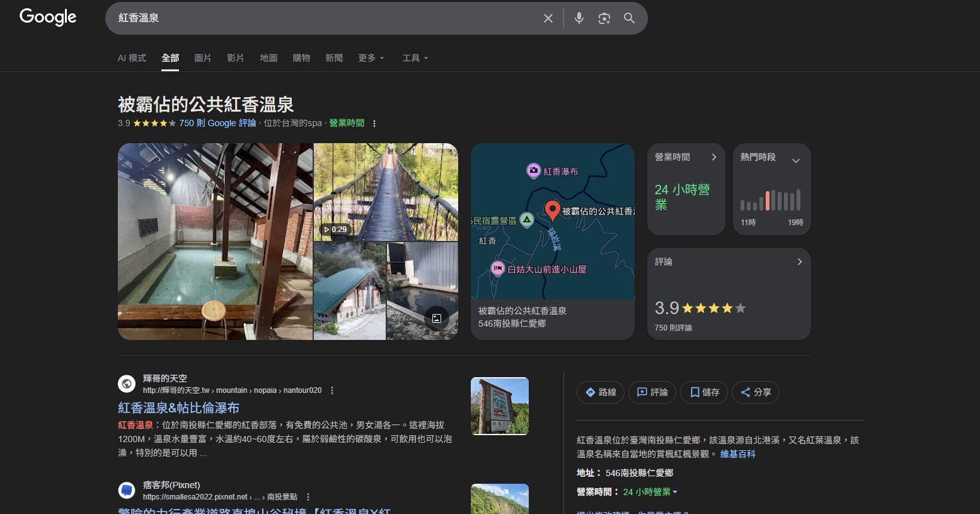Screen dimensions: 980x514
Task: Switch to the 地圖 maps tab
Action: coord(268,58)
